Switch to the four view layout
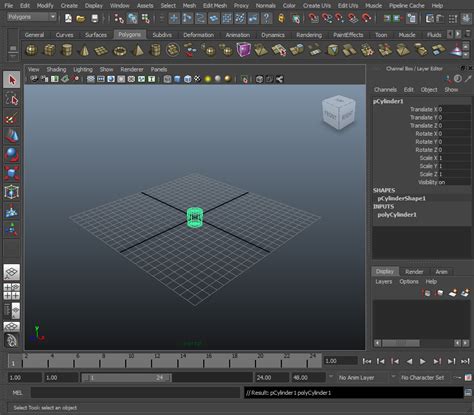Image resolution: width=474 pixels, height=415 pixels. pos(12,291)
